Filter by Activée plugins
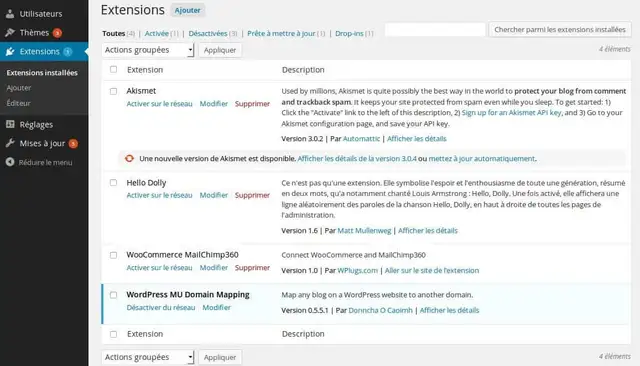The width and height of the screenshot is (640, 366). click(x=157, y=33)
